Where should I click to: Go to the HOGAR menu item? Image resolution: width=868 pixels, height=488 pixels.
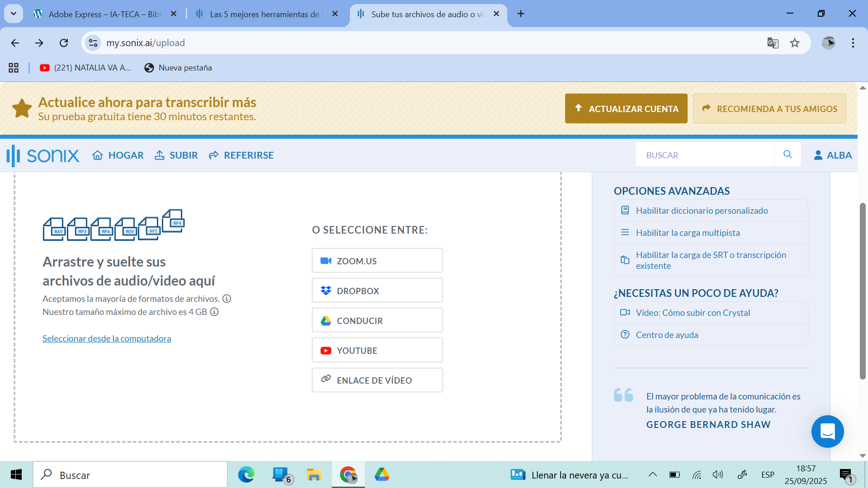click(118, 155)
